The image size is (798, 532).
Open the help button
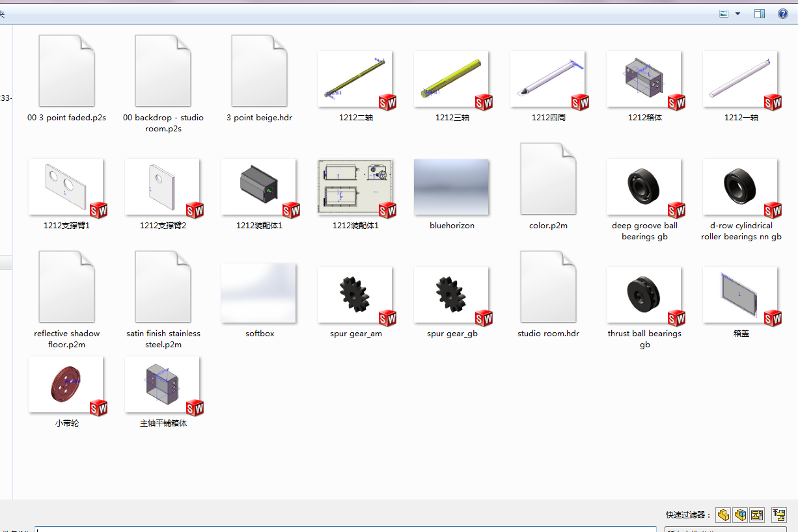pos(783,14)
